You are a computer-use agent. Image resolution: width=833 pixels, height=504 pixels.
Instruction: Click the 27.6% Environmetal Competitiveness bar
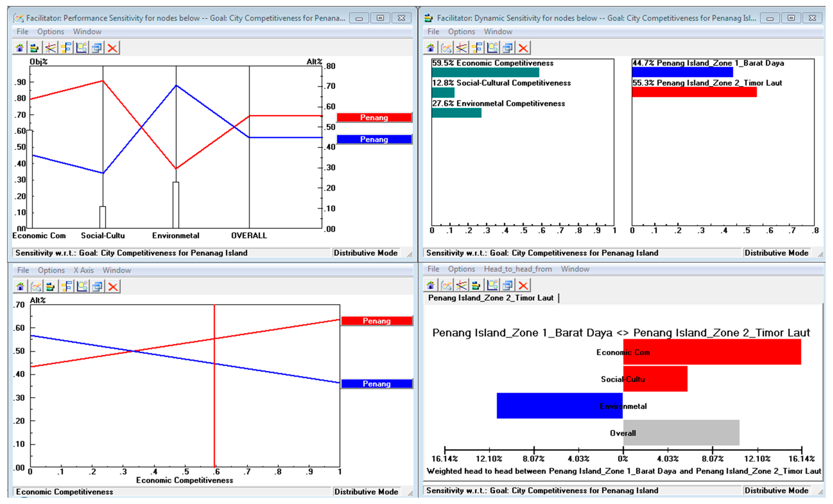(456, 113)
